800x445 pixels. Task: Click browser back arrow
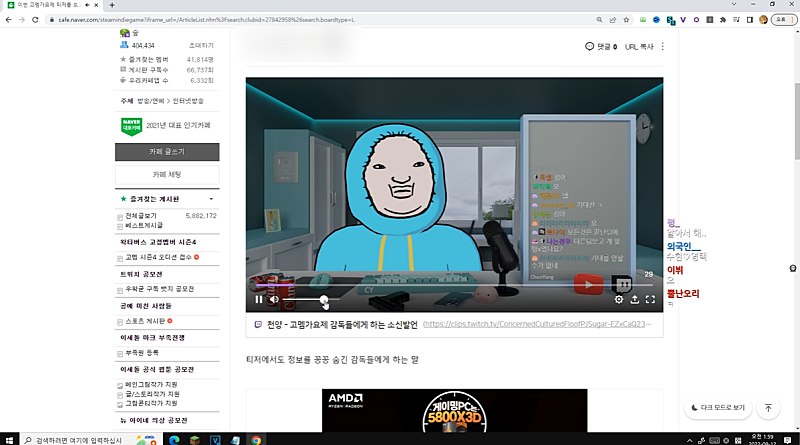[x=9, y=19]
